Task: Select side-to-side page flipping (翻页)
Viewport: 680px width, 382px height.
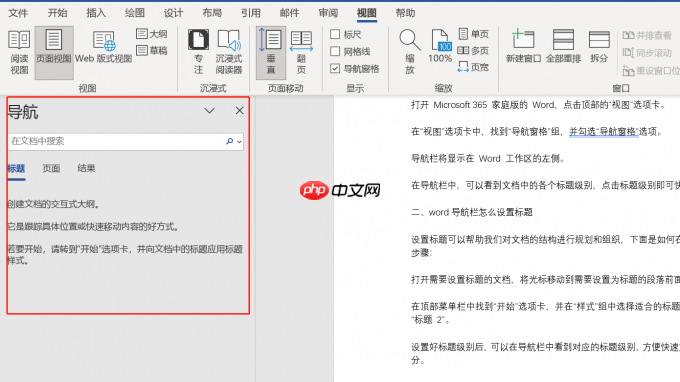Action: tap(301, 52)
